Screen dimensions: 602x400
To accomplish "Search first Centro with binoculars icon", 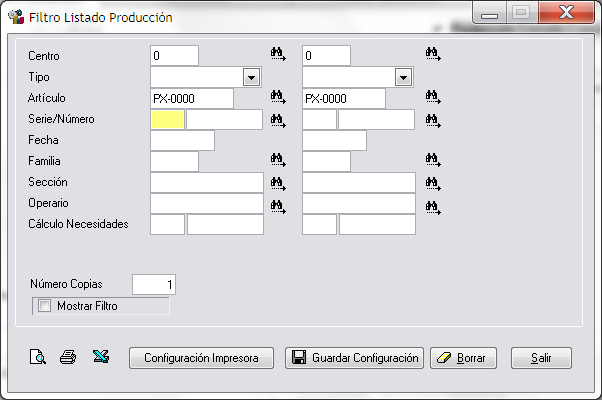I will (278, 54).
